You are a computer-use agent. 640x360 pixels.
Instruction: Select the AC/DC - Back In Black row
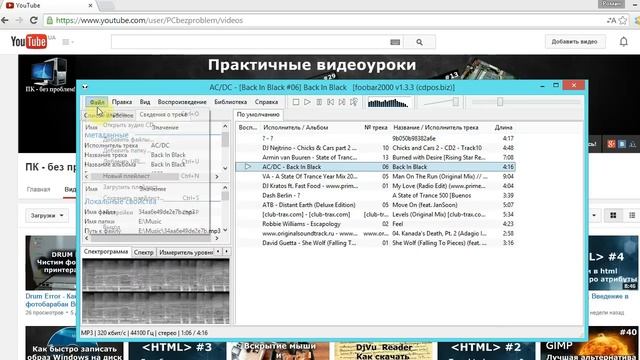click(x=376, y=167)
